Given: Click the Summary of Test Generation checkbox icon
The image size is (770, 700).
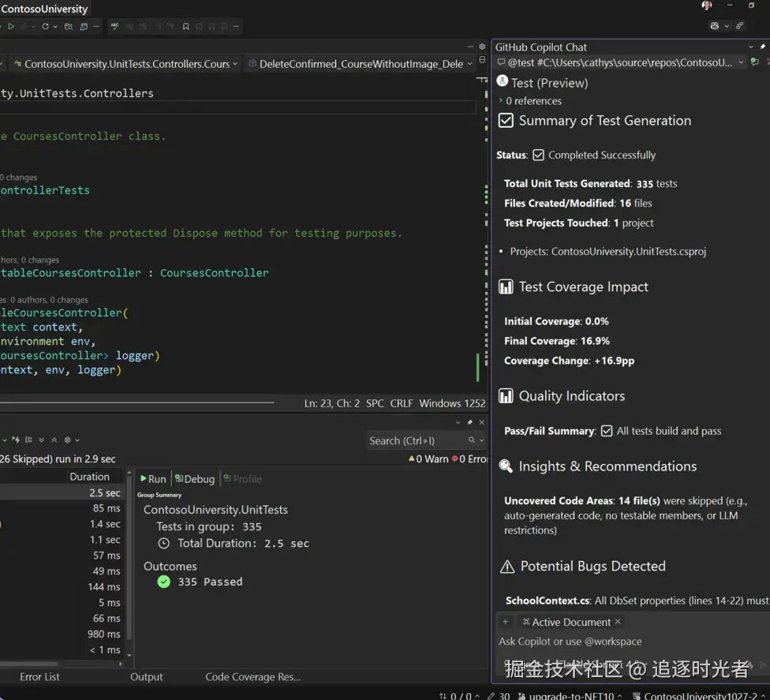Looking at the screenshot, I should pyautogui.click(x=506, y=121).
